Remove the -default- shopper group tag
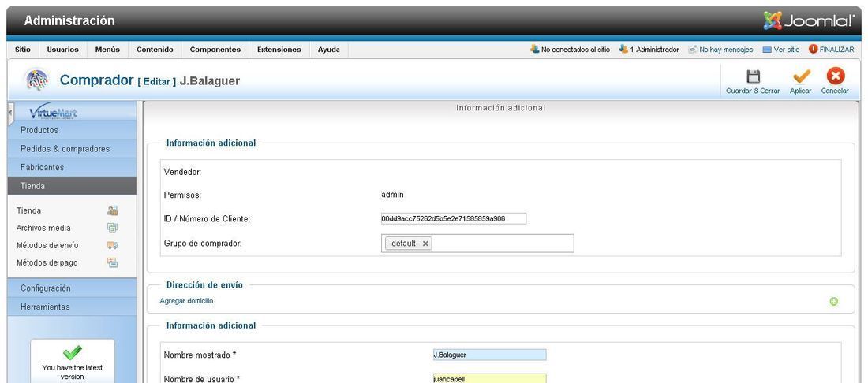The width and height of the screenshot is (868, 383). click(425, 244)
